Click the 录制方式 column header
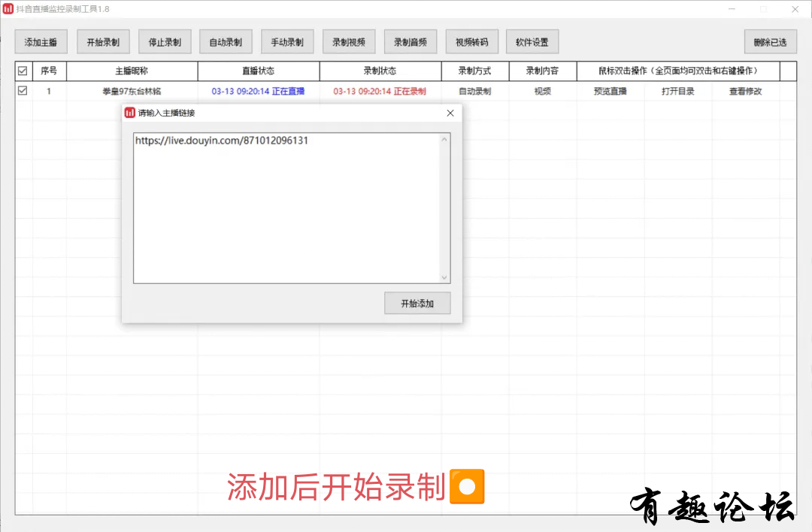Screen dimensions: 812x532 coord(475,71)
